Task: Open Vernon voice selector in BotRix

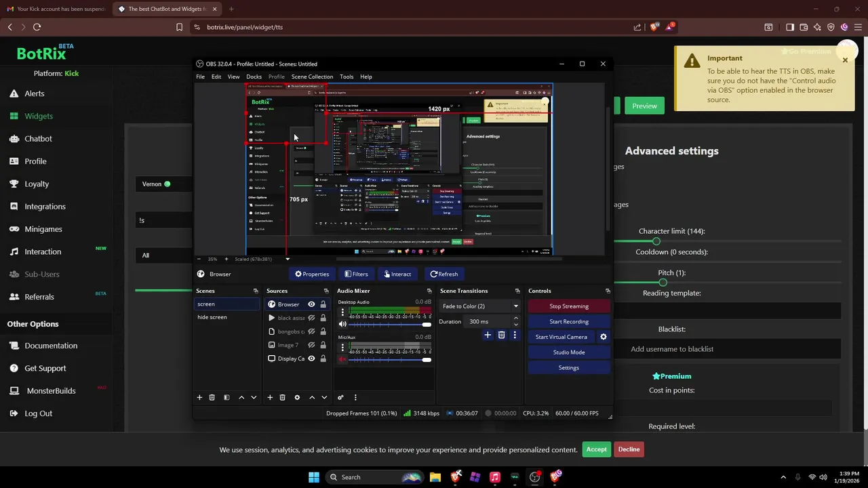Action: point(164,184)
